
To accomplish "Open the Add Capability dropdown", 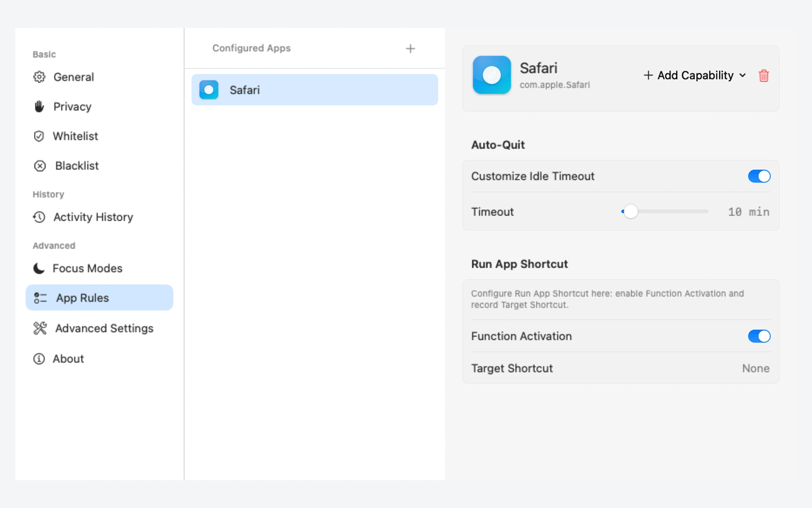I will pyautogui.click(x=695, y=75).
